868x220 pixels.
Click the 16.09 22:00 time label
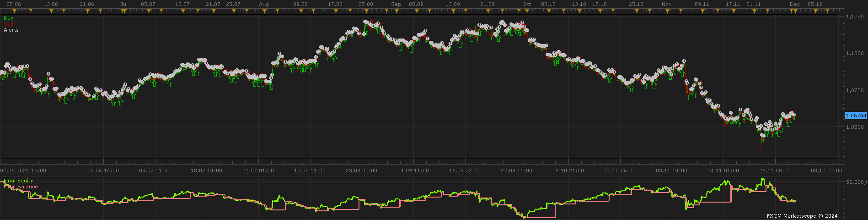465,170
